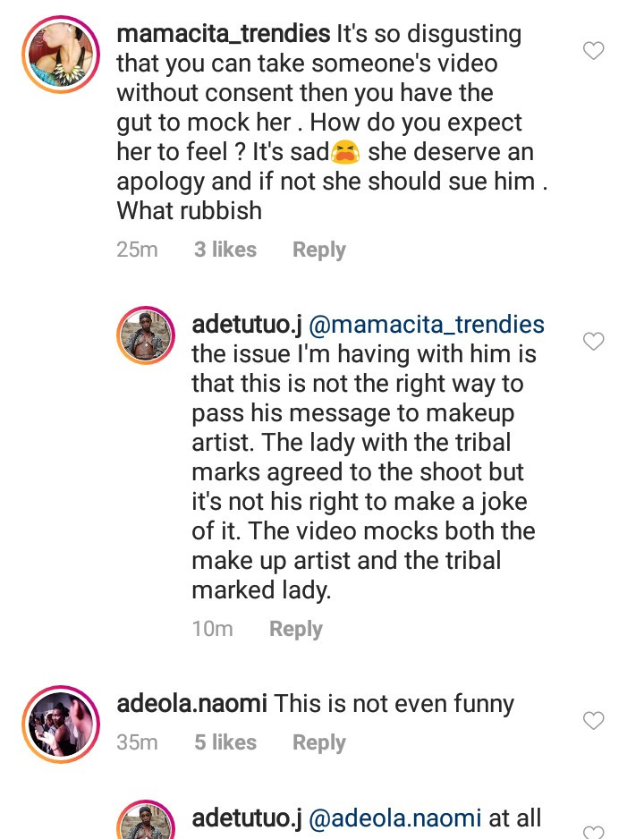
Task: View the "5 likes" list
Action: pyautogui.click(x=225, y=742)
